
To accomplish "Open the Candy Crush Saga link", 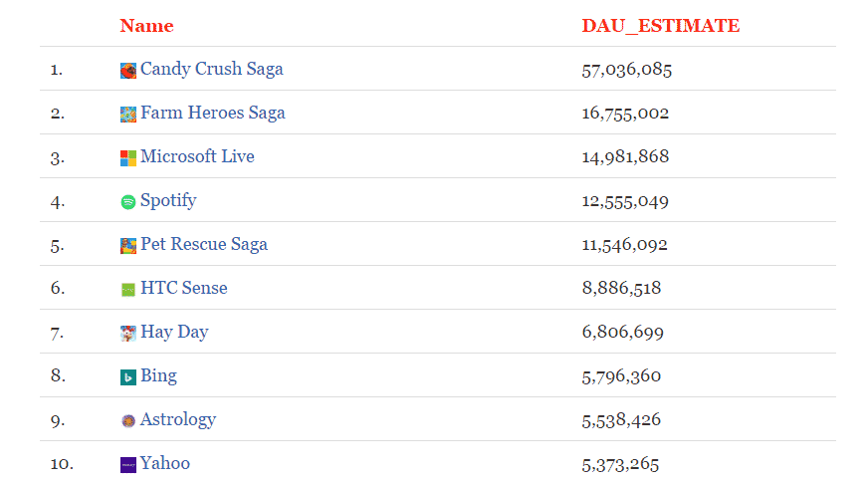I will point(211,70).
